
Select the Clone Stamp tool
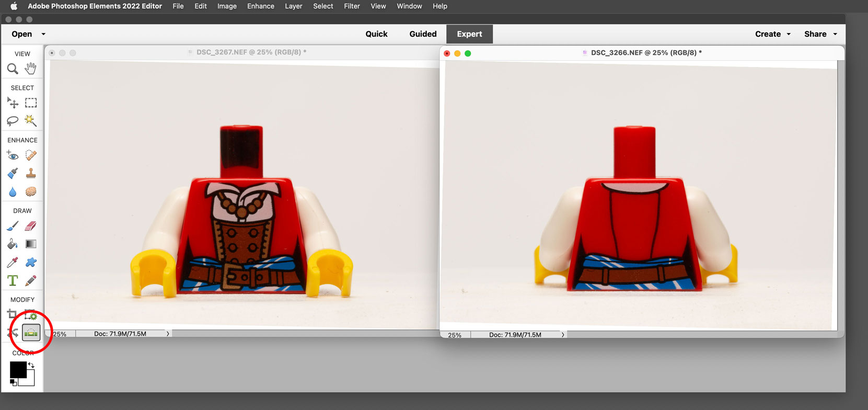(x=31, y=173)
